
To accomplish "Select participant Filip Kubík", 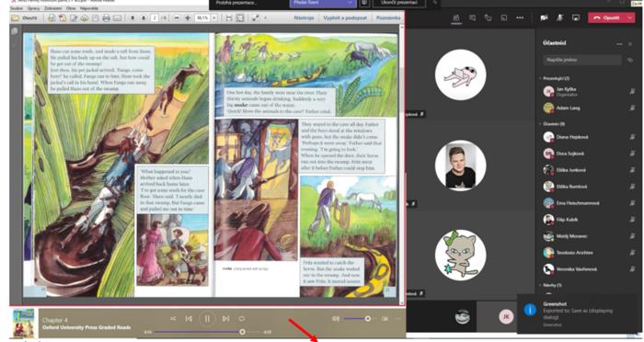I will point(588,219).
